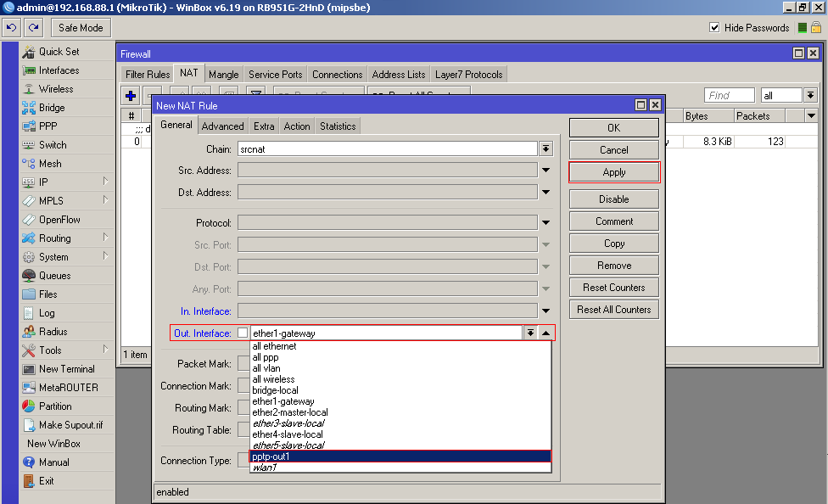
Task: Click the Packets column header
Action: pos(759,115)
